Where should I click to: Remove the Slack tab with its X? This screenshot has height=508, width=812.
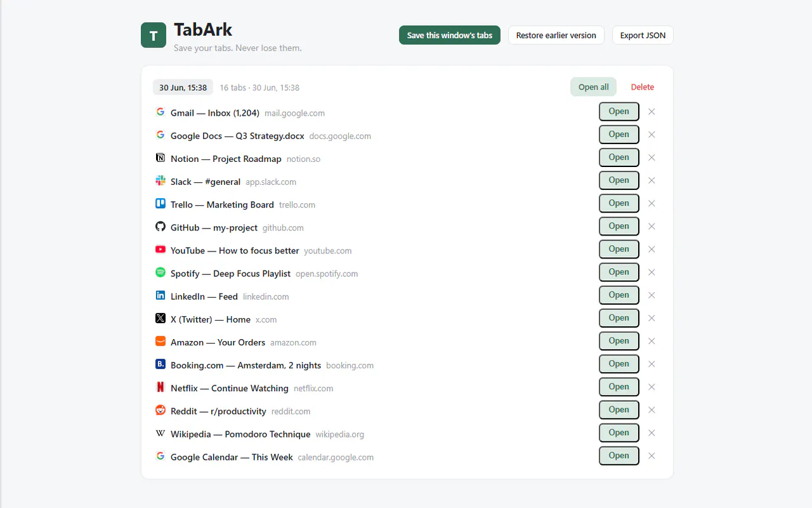click(652, 180)
